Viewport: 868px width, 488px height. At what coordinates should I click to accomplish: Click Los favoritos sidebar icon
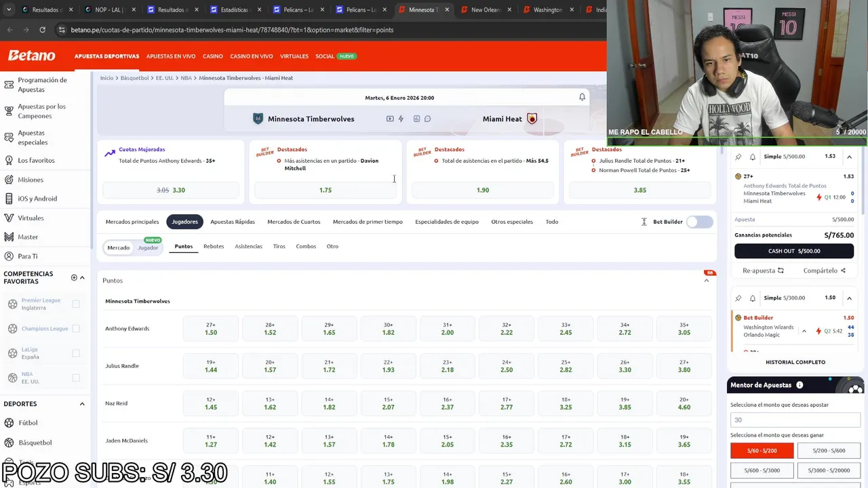click(x=9, y=161)
